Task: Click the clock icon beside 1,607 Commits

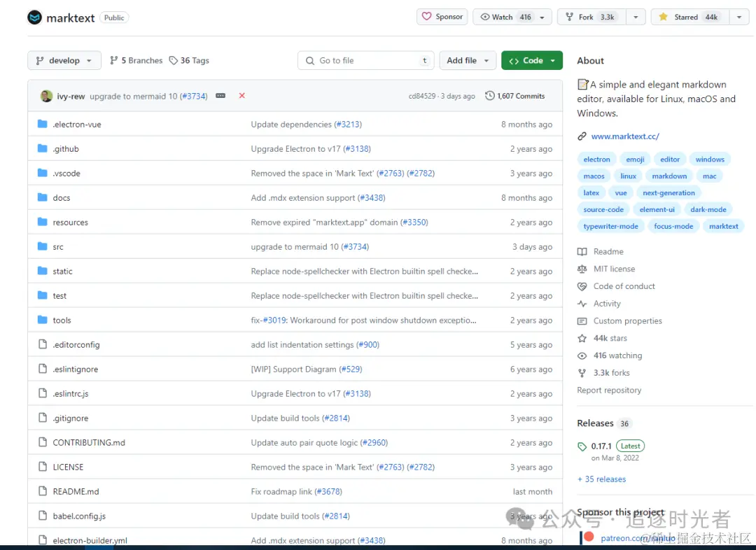Action: click(x=489, y=95)
